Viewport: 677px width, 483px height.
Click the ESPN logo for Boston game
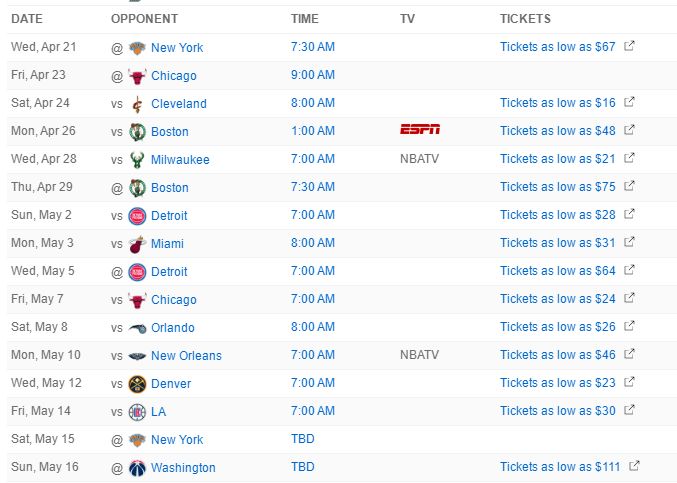coord(418,131)
